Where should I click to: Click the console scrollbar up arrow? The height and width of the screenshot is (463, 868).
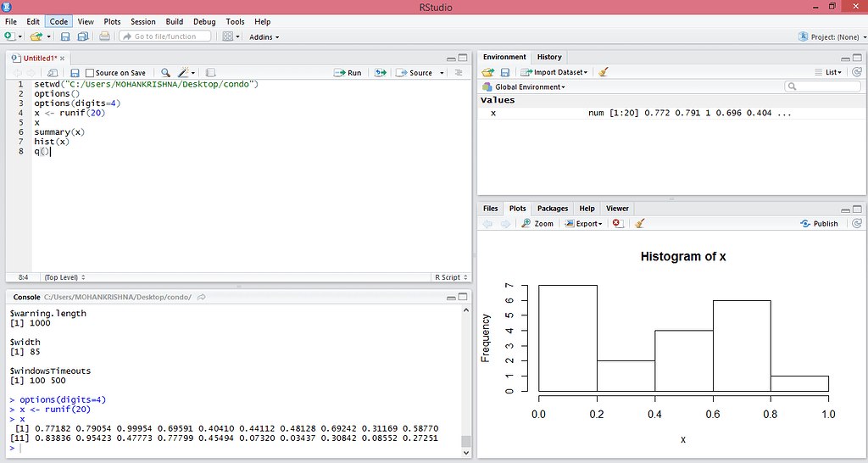466,310
